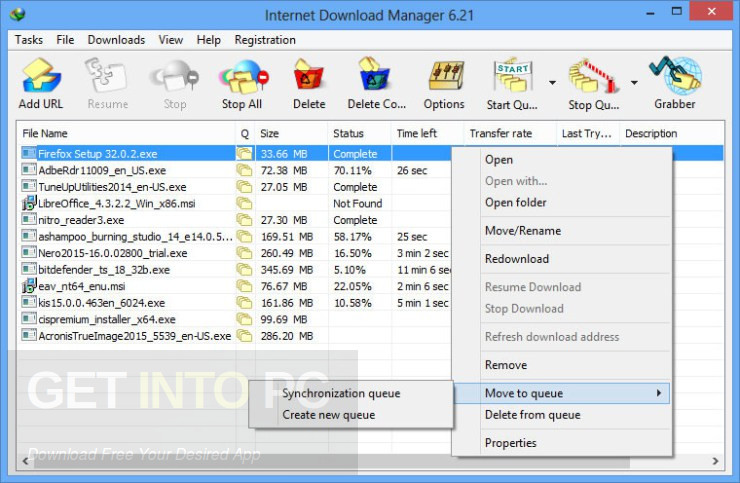This screenshot has width=740, height=483.
Task: Click the Stop All toolbar icon
Action: coord(242,84)
